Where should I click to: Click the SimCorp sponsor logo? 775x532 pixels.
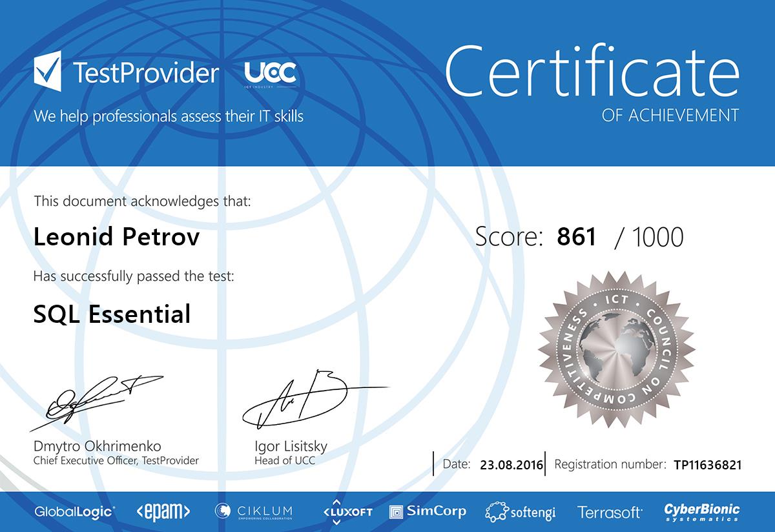(x=428, y=511)
